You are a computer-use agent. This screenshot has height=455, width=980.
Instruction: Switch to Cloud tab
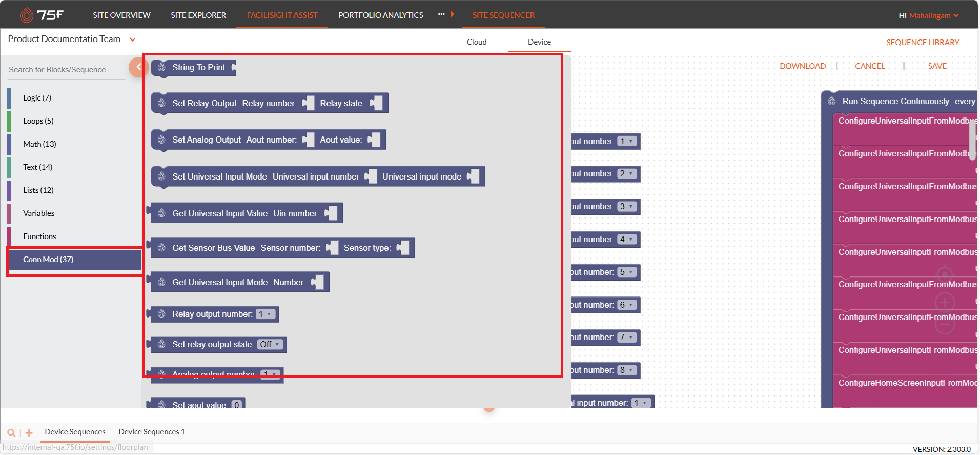(x=477, y=42)
